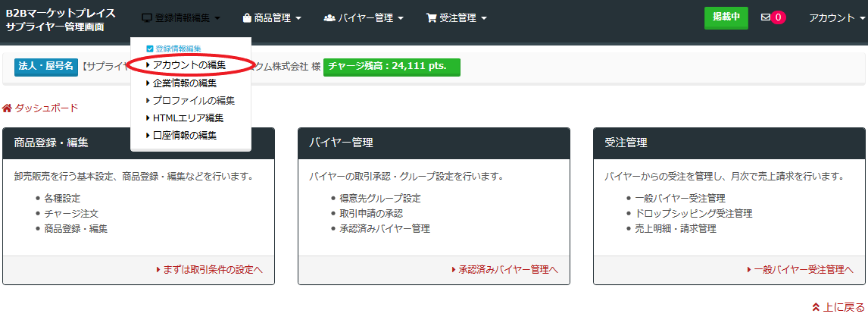Image resolution: width=868 pixels, height=323 pixels.
Task: Click the monitor icon in 登録情報編集 menu
Action: 147,17
